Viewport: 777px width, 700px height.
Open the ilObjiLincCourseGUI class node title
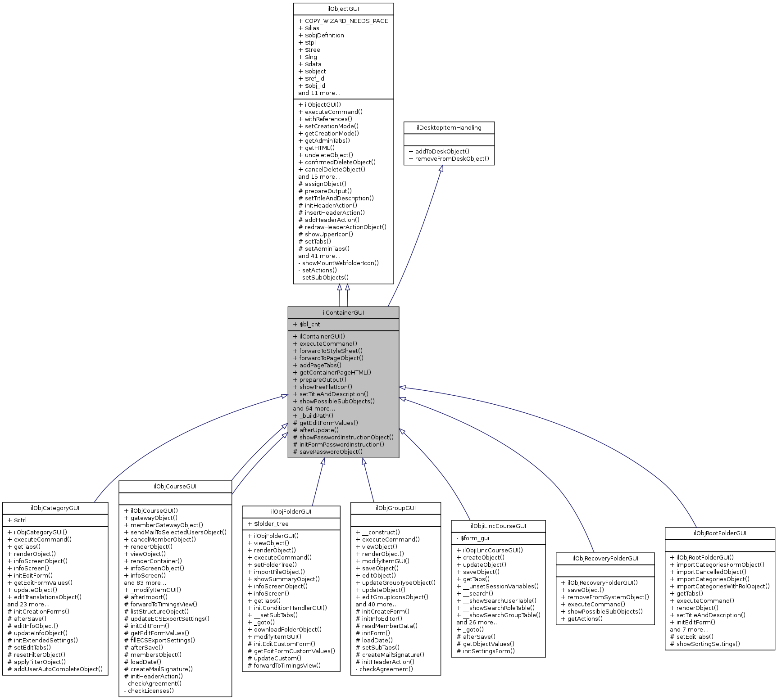click(x=498, y=526)
